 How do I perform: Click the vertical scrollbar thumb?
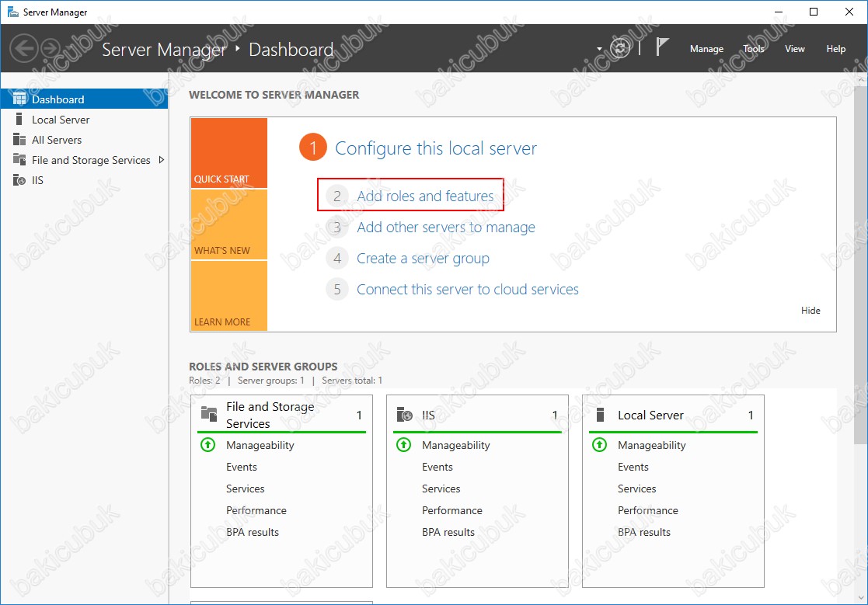click(861, 264)
